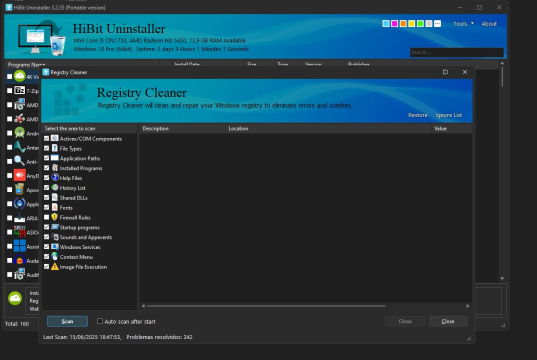Viewport: 537px width, 360px height.
Task: Open the Tools dropdown menu
Action: (463, 24)
